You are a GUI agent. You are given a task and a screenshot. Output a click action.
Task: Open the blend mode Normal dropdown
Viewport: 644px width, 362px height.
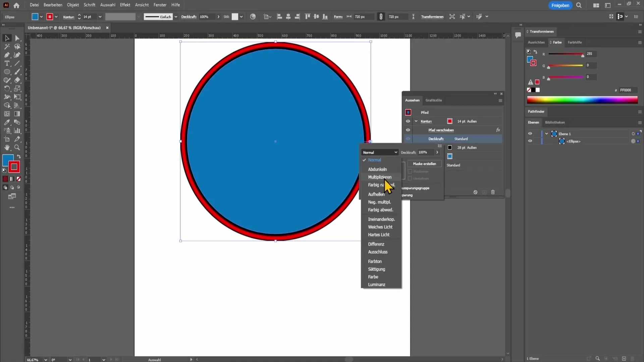380,153
